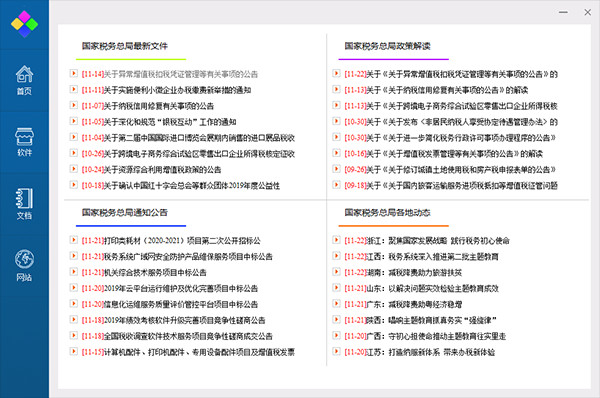Click arrow icon beside [11-18] 全国税收调查软件 item

click(73, 336)
